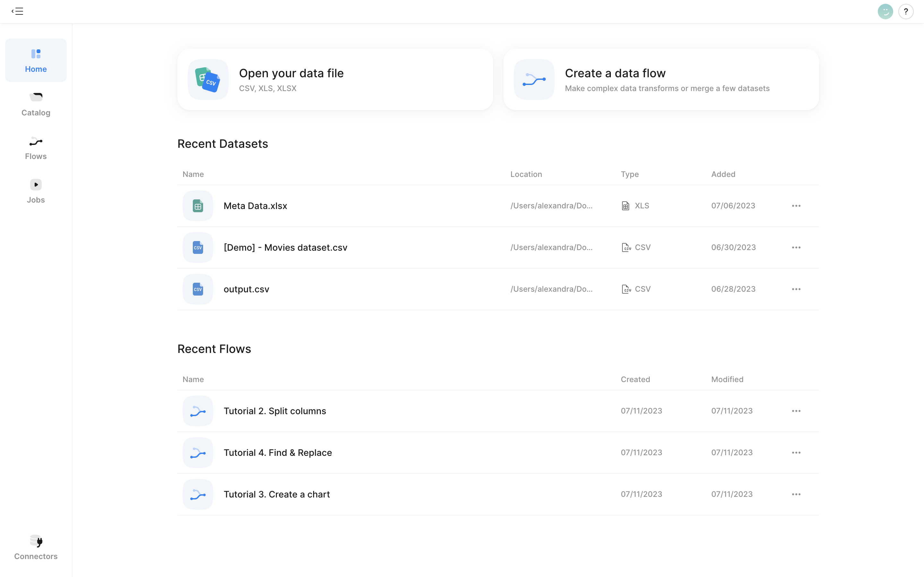
Task: Collapse the sidebar with the menu toggle icon
Action: coord(18,12)
